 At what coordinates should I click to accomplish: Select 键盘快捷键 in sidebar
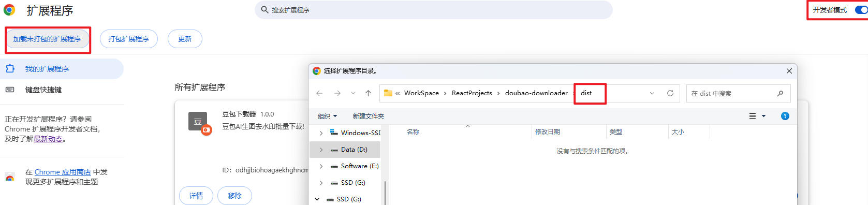[x=43, y=90]
